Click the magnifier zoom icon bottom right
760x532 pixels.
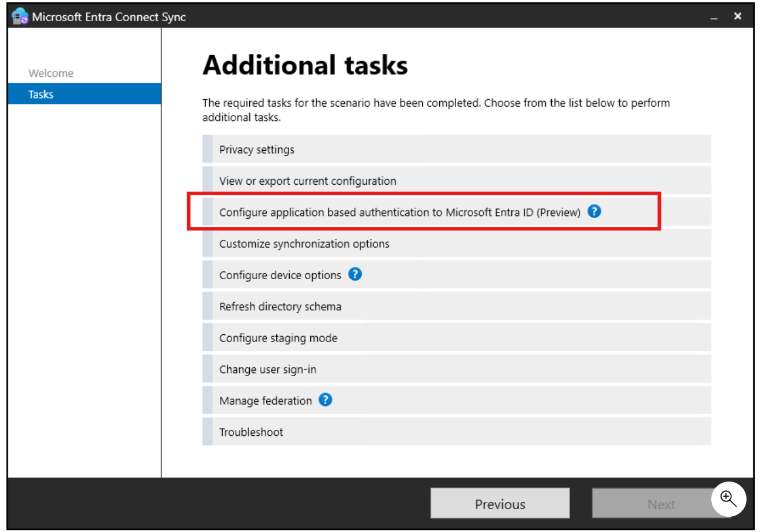tap(728, 499)
